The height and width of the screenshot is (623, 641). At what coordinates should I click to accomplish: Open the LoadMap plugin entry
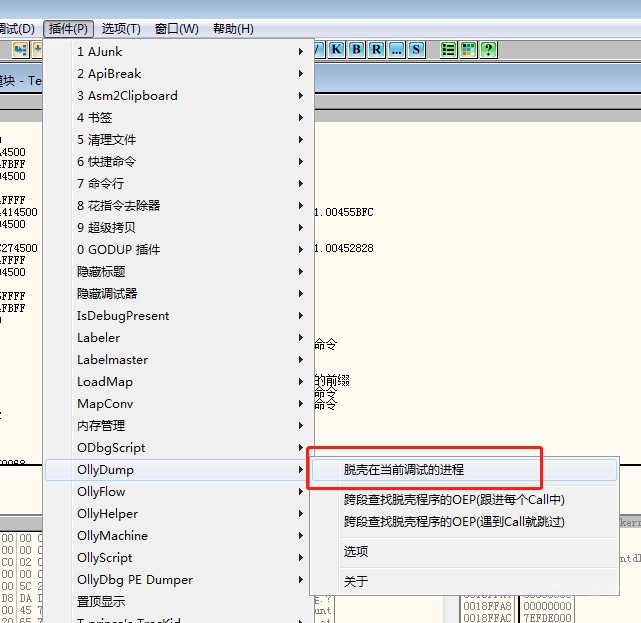pyautogui.click(x=179, y=382)
